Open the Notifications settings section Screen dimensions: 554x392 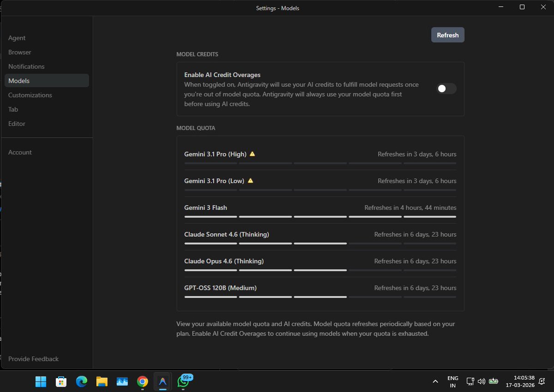(26, 66)
